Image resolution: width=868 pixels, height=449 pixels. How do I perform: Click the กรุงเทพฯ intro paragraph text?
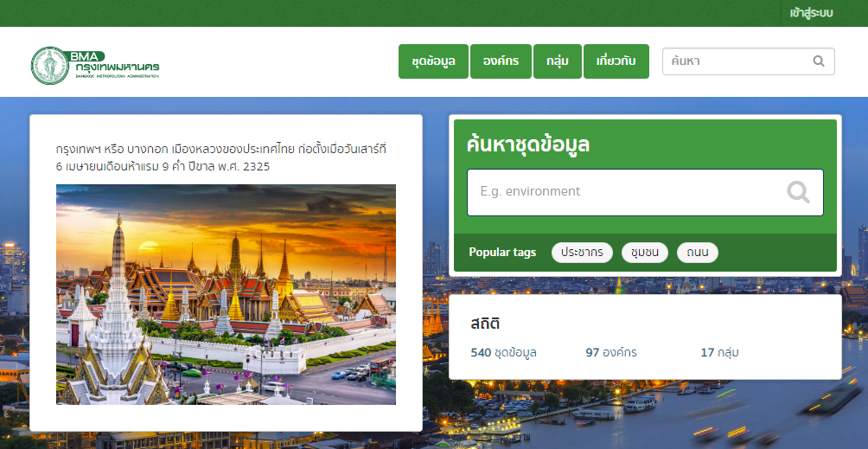coord(225,157)
